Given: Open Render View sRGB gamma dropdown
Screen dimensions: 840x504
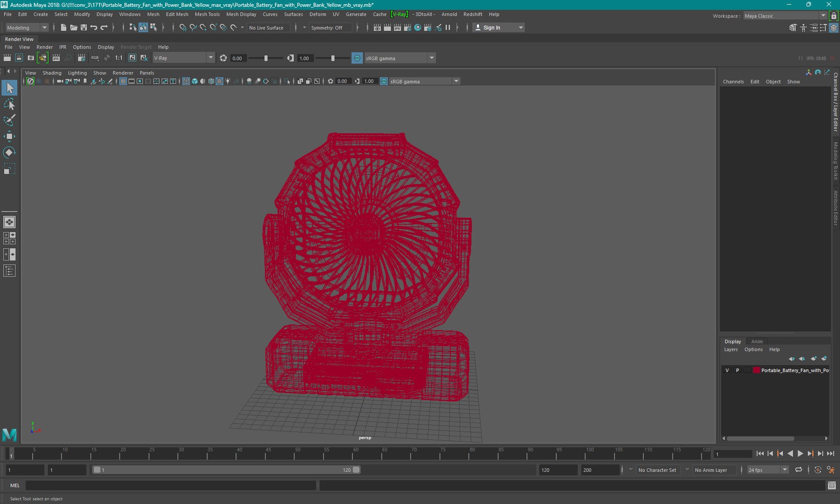Looking at the screenshot, I should pyautogui.click(x=399, y=58).
